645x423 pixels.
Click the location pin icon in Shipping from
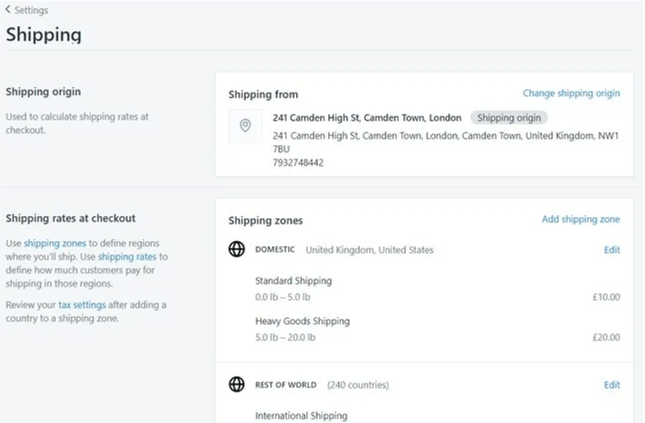(x=245, y=126)
